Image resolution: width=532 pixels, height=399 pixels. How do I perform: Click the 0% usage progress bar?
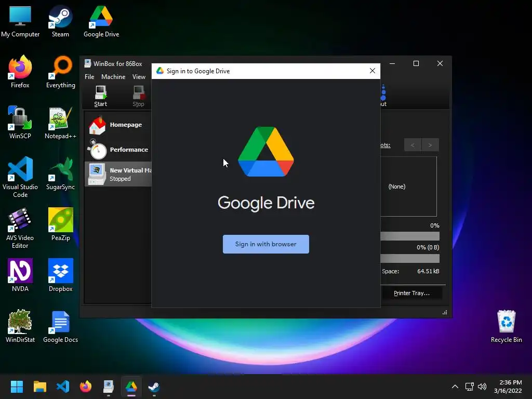pyautogui.click(x=410, y=236)
